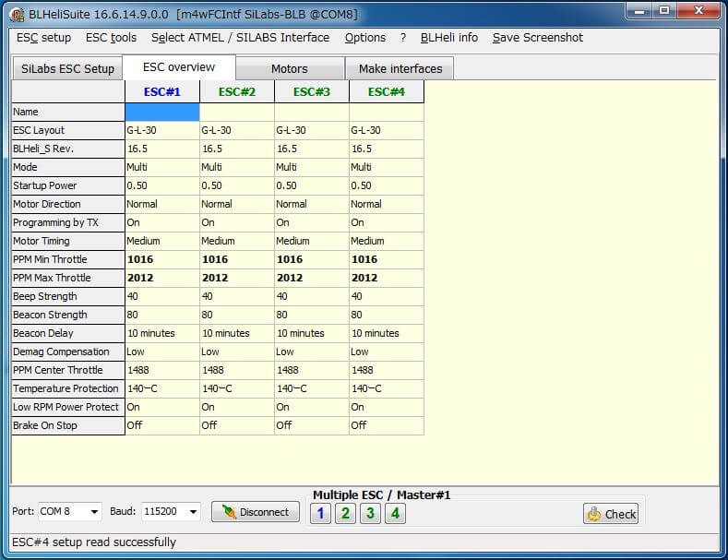
Task: Close the BLHeliSuite window
Action: pyautogui.click(x=698, y=10)
